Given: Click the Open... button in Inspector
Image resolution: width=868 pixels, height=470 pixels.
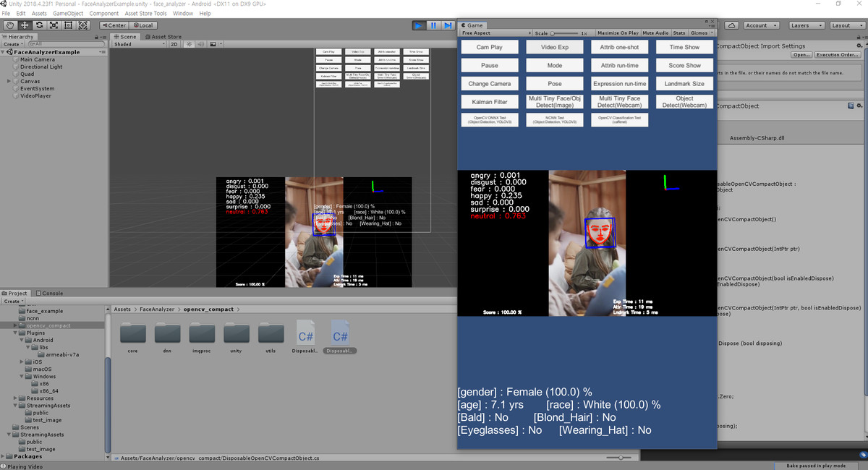Looking at the screenshot, I should 801,55.
